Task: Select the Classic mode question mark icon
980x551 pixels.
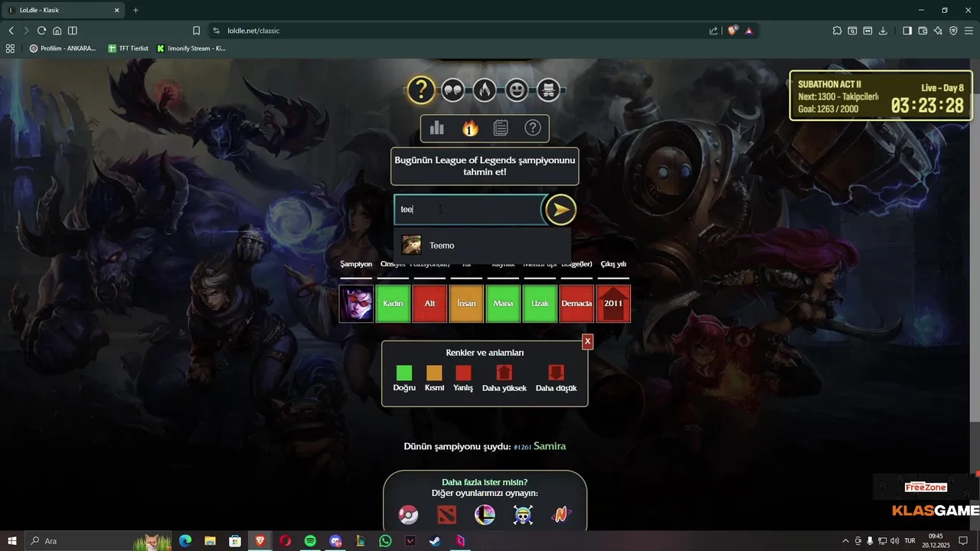Action: tap(420, 90)
